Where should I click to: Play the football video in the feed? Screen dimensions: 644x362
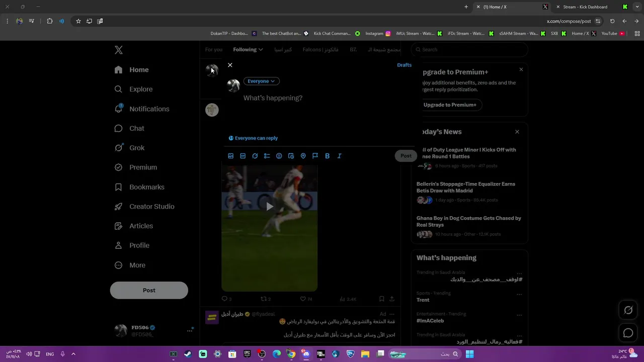click(270, 206)
